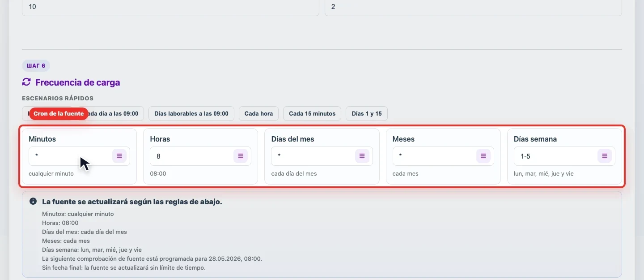
Task: Click the ШАГ 6 step badge
Action: (36, 66)
